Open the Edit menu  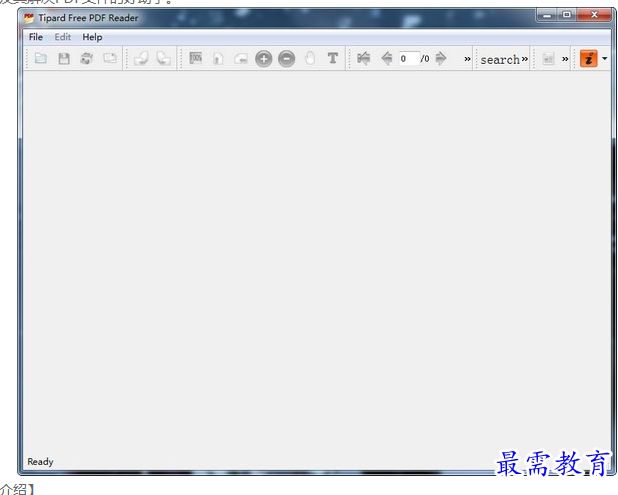point(63,37)
